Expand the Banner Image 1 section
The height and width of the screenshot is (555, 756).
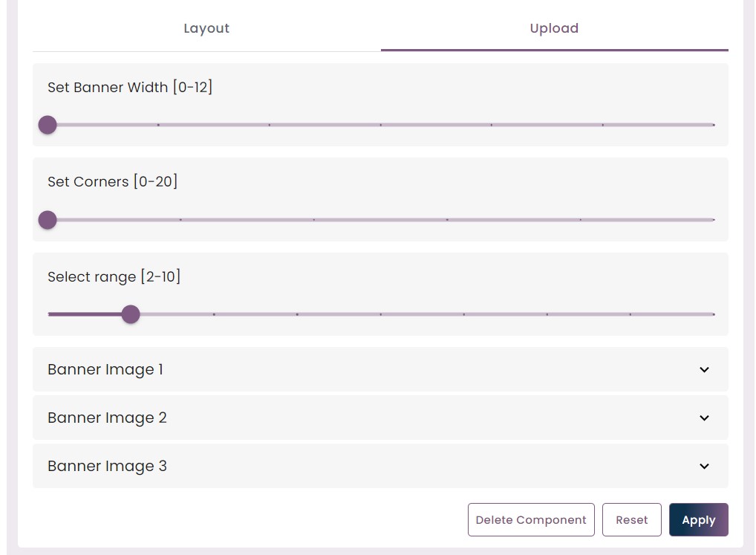pyautogui.click(x=380, y=369)
